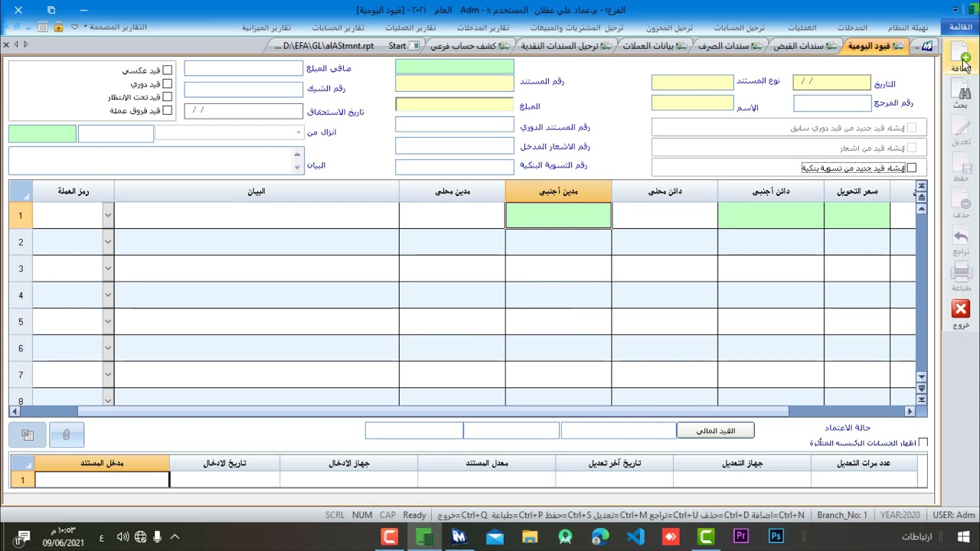Screen dimensions: 980x551
Task: Check إنشاء قيد جديد من تسوية بنكية
Action: [911, 168]
